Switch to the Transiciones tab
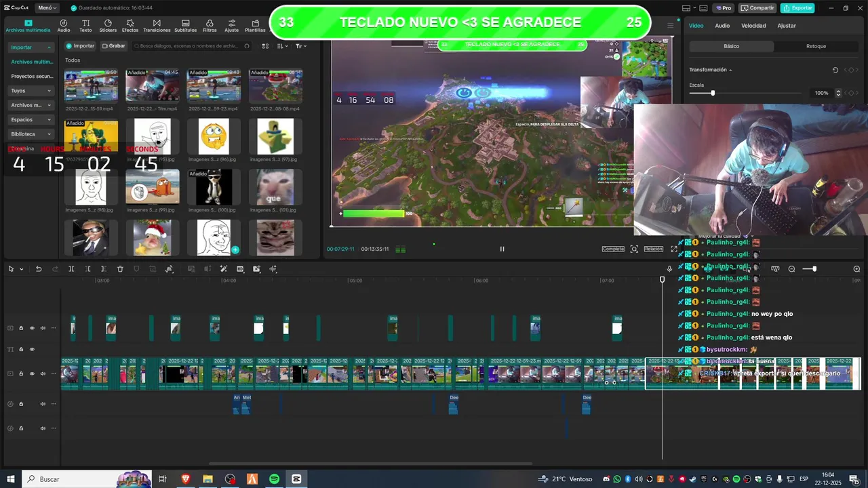The height and width of the screenshot is (488, 868). tap(157, 26)
